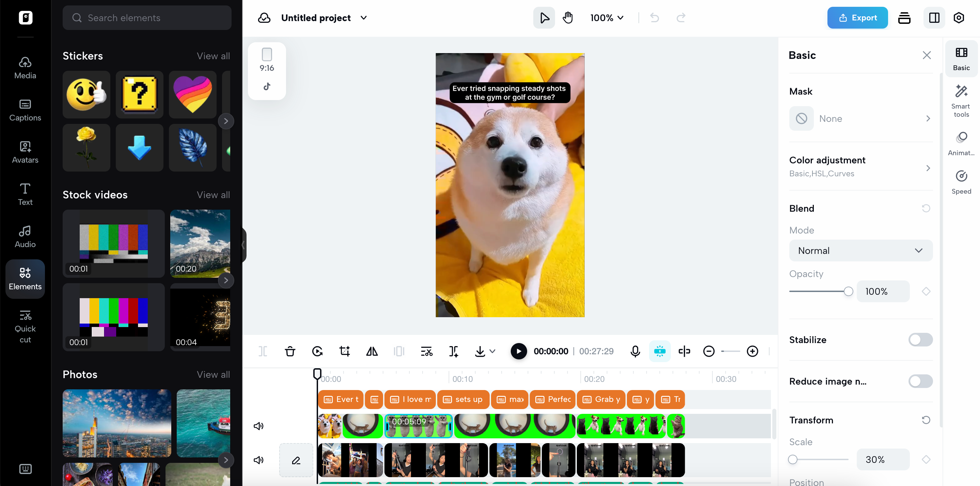
Task: Switch to the Basic tab in right panel
Action: pos(961,58)
